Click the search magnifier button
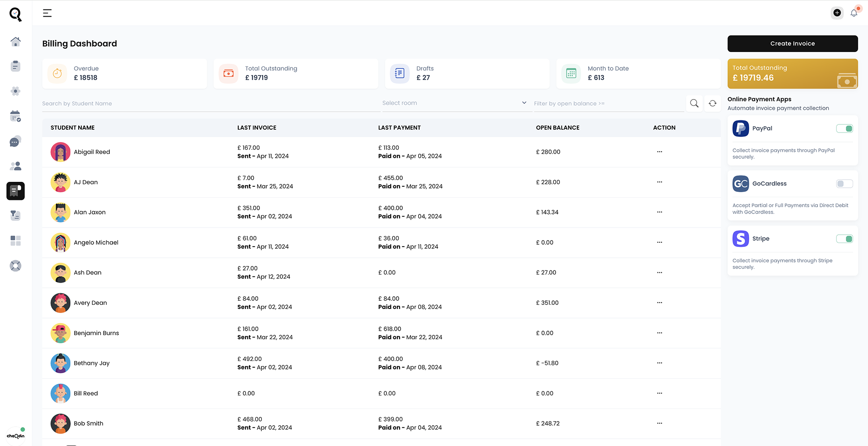Image resolution: width=868 pixels, height=446 pixels. coord(694,104)
